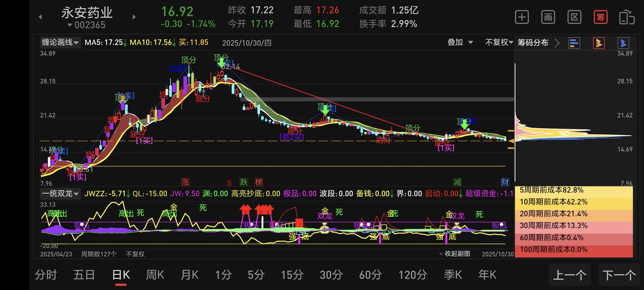Open the 画 drawing tools icon

[548, 17]
